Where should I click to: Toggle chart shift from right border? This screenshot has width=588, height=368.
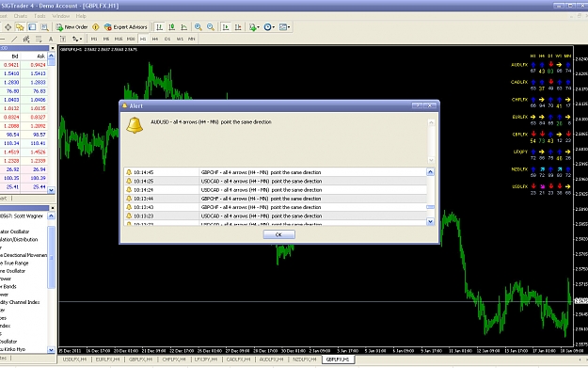(238, 27)
